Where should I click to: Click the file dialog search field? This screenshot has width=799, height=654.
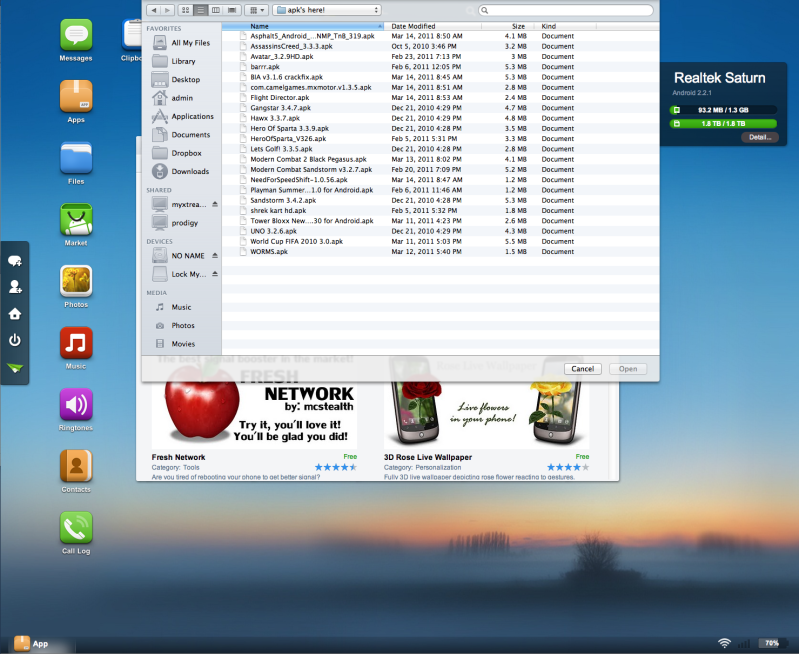566,10
